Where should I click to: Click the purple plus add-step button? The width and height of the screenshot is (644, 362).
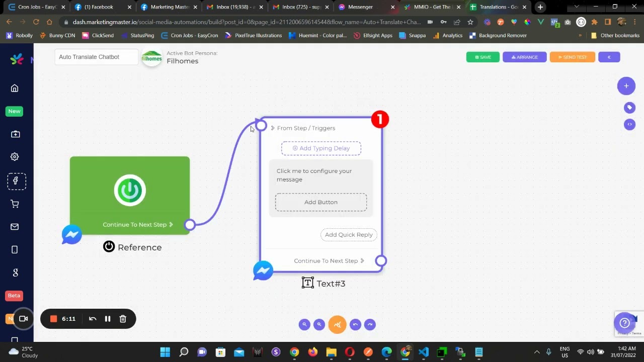(x=626, y=86)
